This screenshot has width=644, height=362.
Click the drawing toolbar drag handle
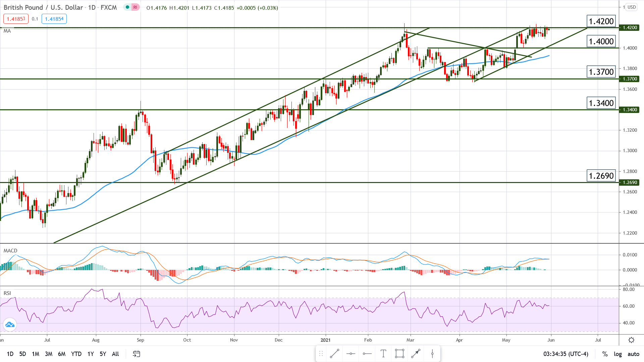321,354
